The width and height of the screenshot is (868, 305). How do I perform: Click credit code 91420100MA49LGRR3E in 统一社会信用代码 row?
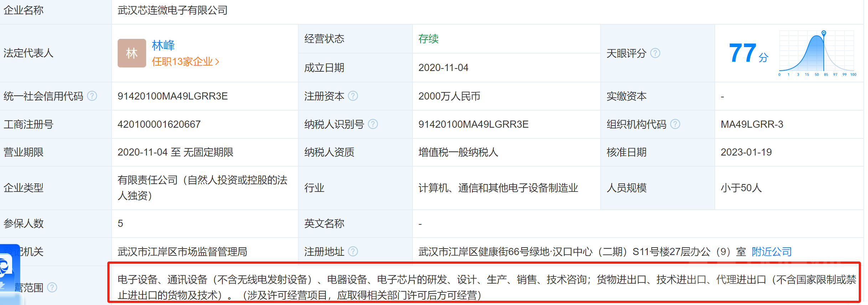(x=173, y=96)
